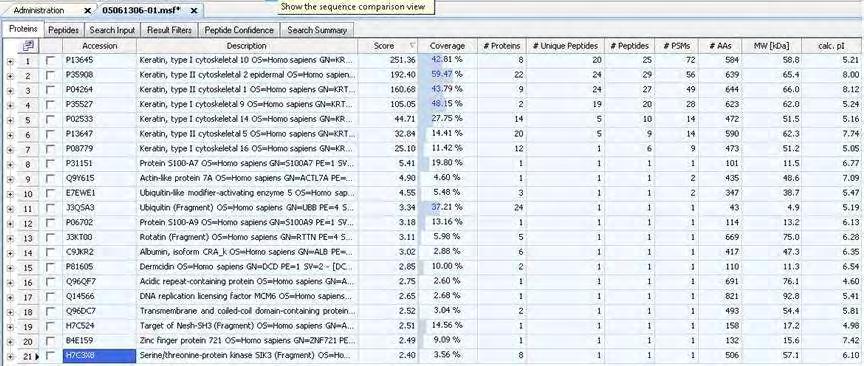Check the box for Q9Y615 Actin-like protein

[x=50, y=178]
